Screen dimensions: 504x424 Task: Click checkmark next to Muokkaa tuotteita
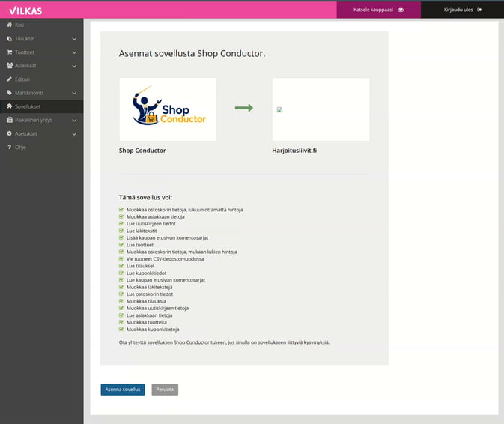(x=121, y=322)
